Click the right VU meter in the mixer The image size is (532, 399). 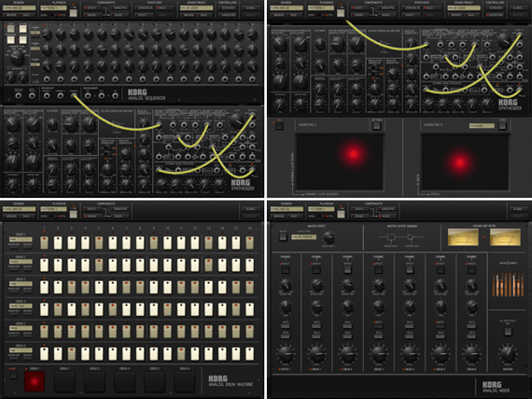(505, 237)
